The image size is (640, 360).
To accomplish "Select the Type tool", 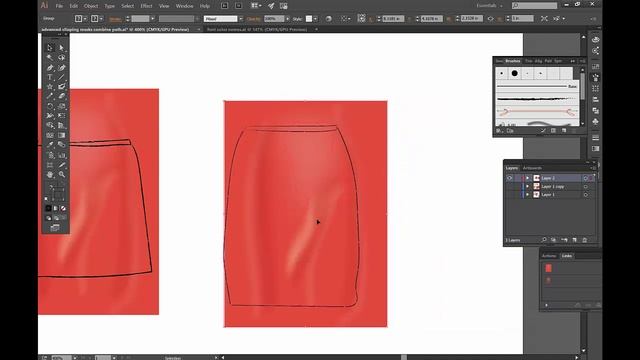I will coord(50,77).
